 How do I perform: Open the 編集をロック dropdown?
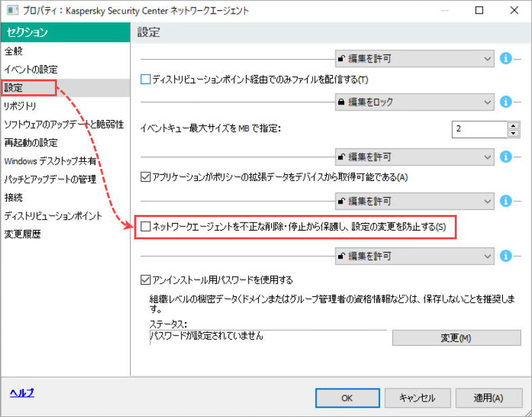[x=414, y=102]
